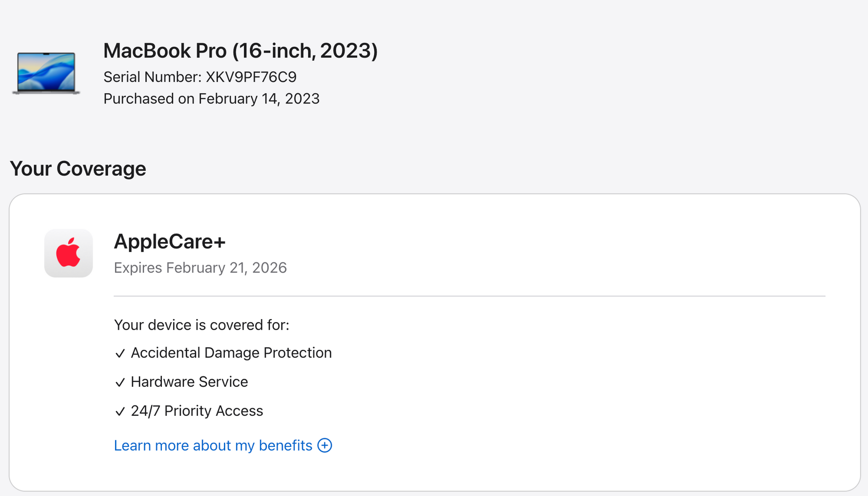Click the Accidental Damage Protection item
The width and height of the screenshot is (868, 496).
point(231,353)
